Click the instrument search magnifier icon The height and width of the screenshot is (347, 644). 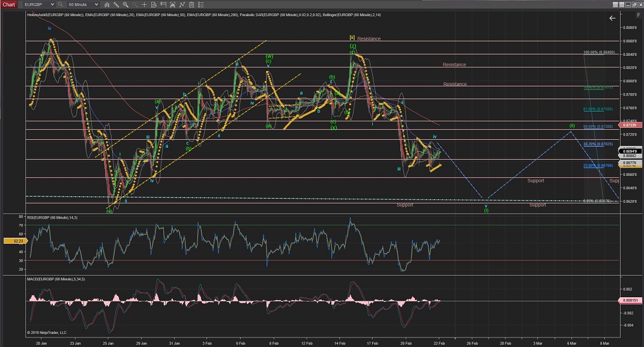60,4
